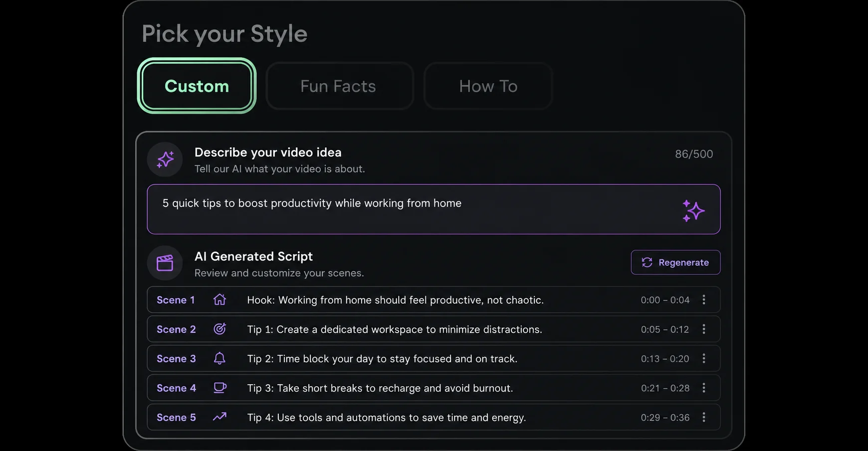Open the three-dot menu for Scene 3
This screenshot has height=451, width=868.
(x=704, y=358)
